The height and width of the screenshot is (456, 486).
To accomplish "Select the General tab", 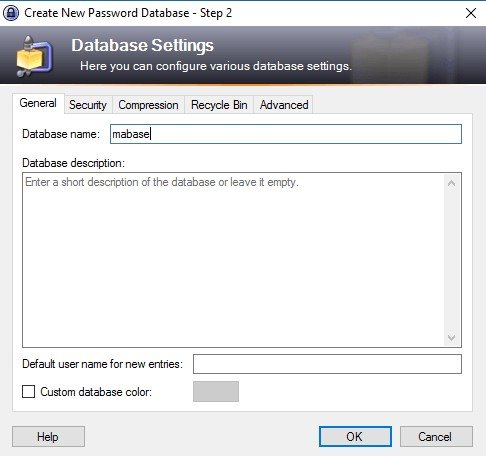I will point(38,103).
